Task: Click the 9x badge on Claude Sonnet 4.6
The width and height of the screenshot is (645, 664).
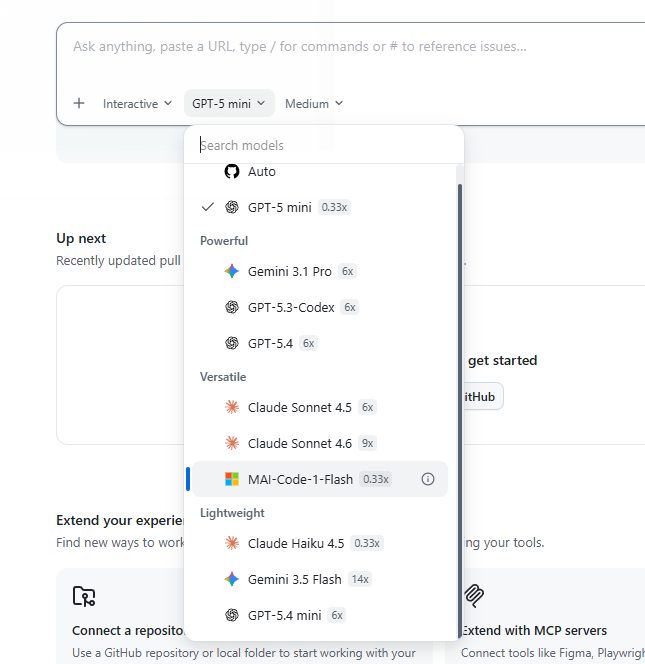Action: click(367, 443)
